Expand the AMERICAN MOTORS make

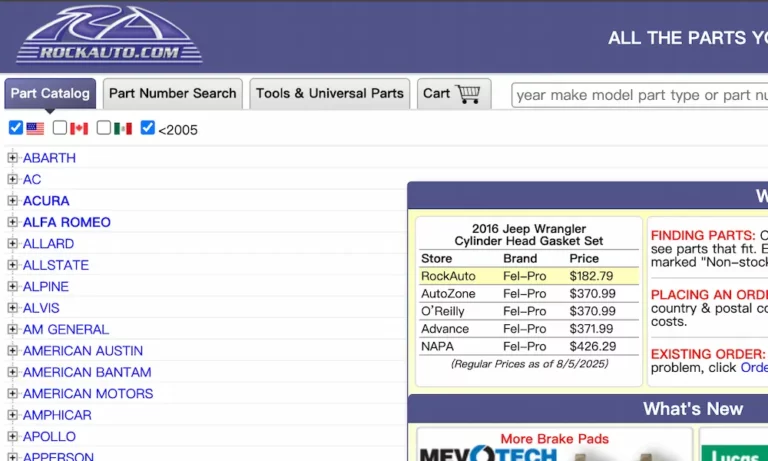13,393
